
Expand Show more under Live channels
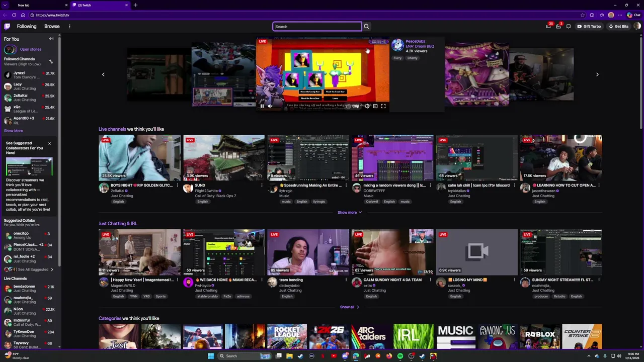[x=349, y=212]
